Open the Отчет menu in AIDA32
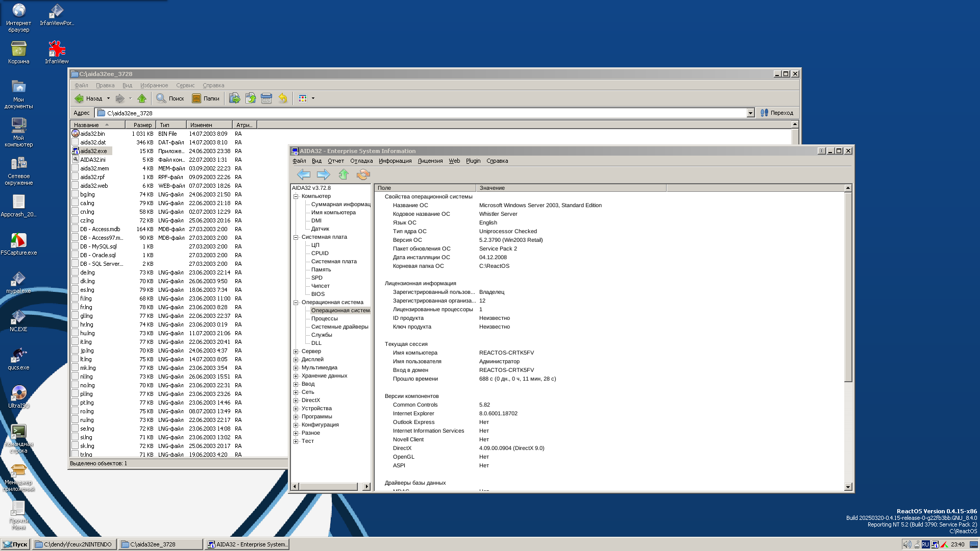The height and width of the screenshot is (551, 980). (x=335, y=161)
